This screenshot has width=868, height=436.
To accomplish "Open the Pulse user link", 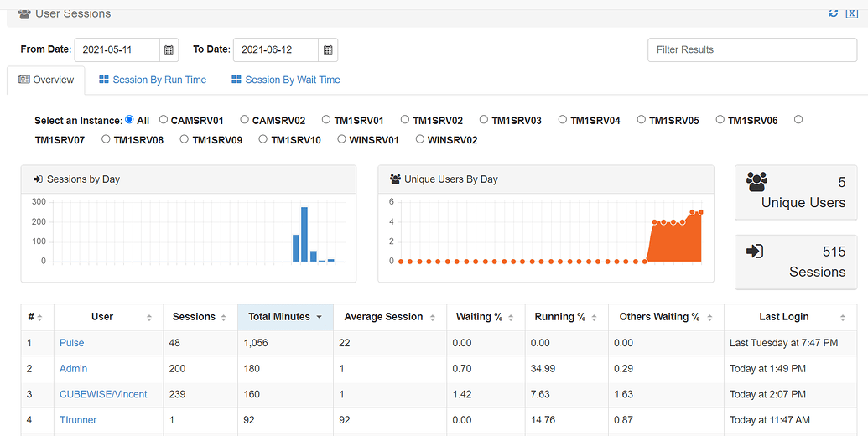I will (x=72, y=343).
